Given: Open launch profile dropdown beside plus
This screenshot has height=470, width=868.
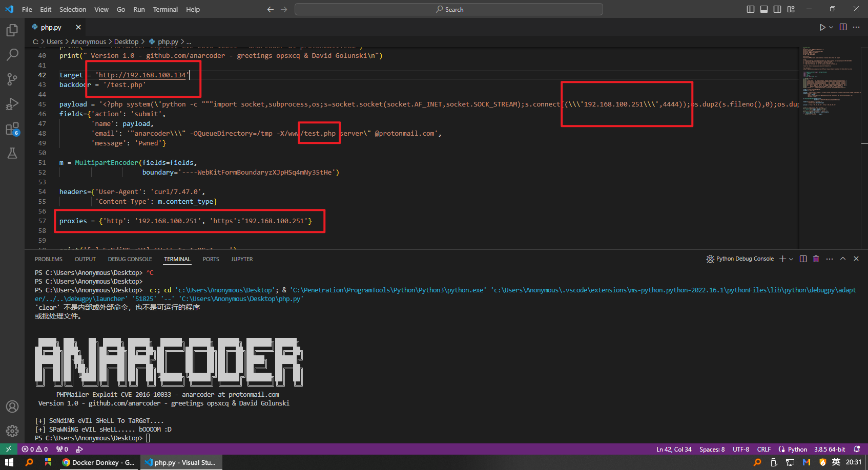Looking at the screenshot, I should [x=791, y=259].
